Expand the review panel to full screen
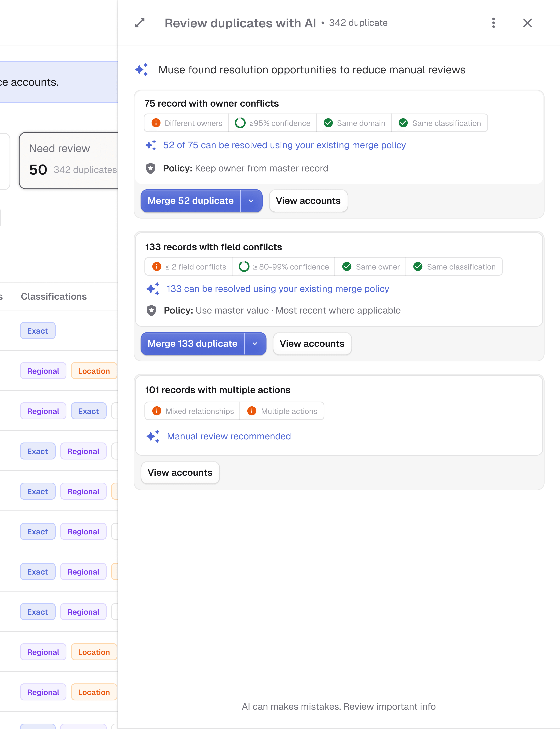Image resolution: width=560 pixels, height=729 pixels. coord(140,23)
